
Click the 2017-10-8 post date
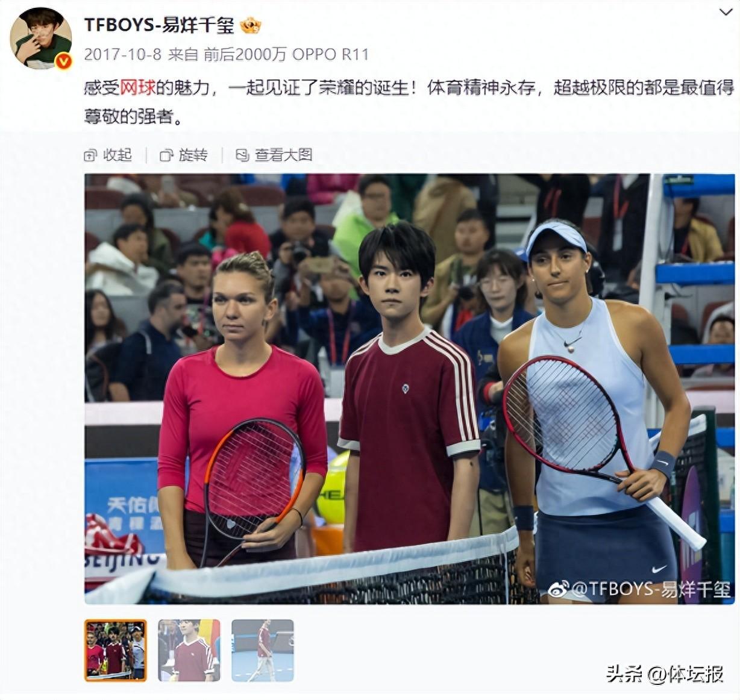122,54
